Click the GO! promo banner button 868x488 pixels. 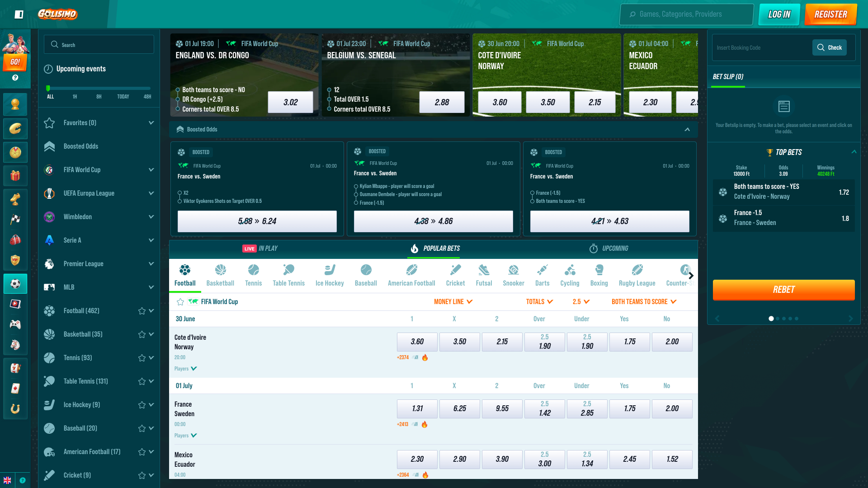point(15,62)
